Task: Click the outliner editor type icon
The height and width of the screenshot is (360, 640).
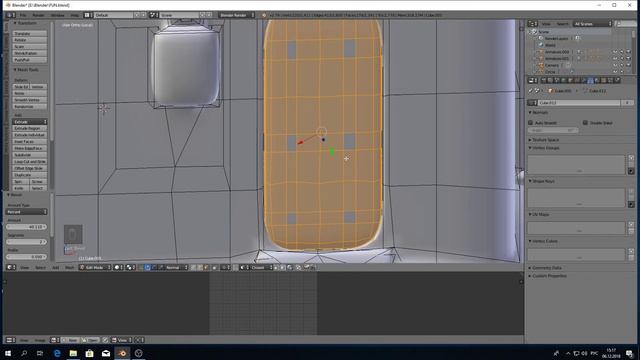Action: [532, 24]
